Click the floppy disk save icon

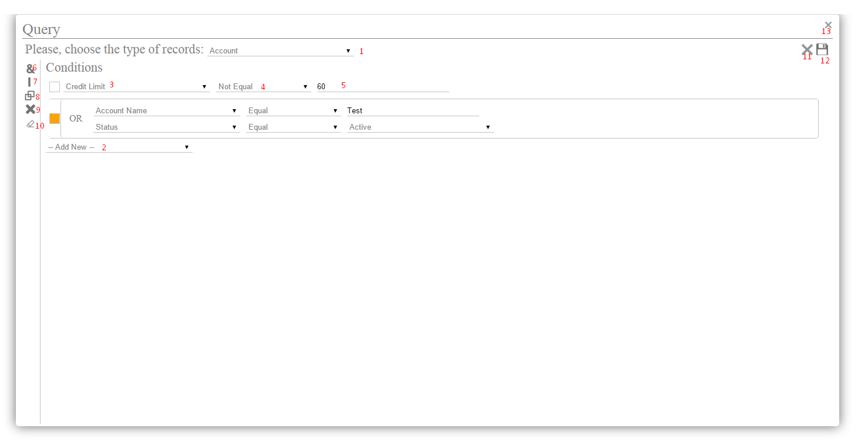coord(822,49)
